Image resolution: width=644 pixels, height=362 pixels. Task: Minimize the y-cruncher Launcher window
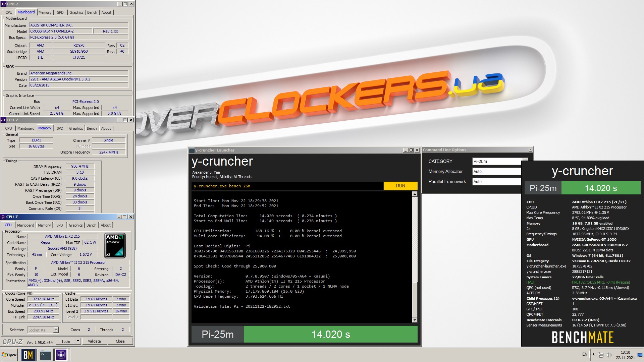pyautogui.click(x=405, y=150)
